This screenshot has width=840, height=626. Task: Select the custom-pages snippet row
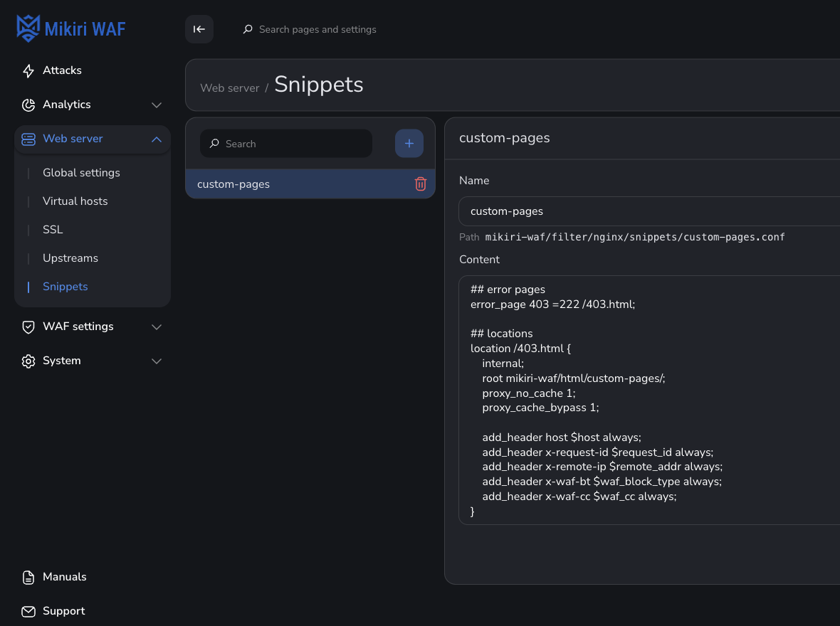pyautogui.click(x=310, y=184)
